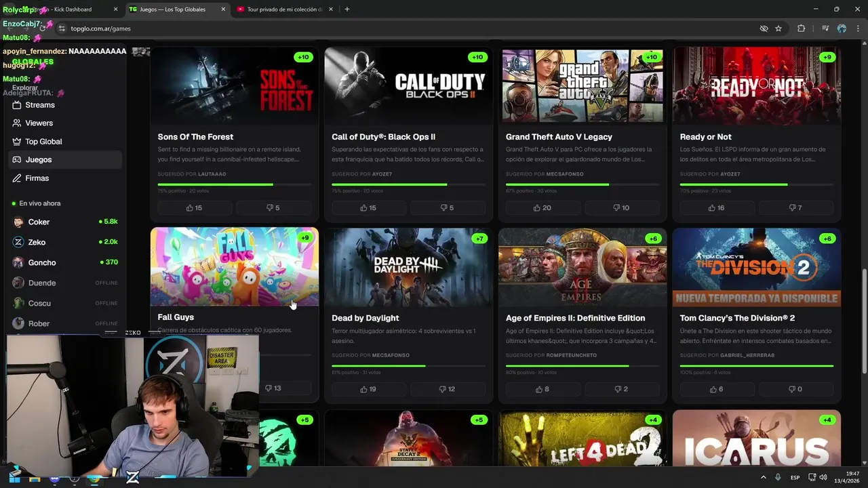Viewport: 868px width, 488px height.
Task: Open the ICARUS cover image
Action: (757, 438)
